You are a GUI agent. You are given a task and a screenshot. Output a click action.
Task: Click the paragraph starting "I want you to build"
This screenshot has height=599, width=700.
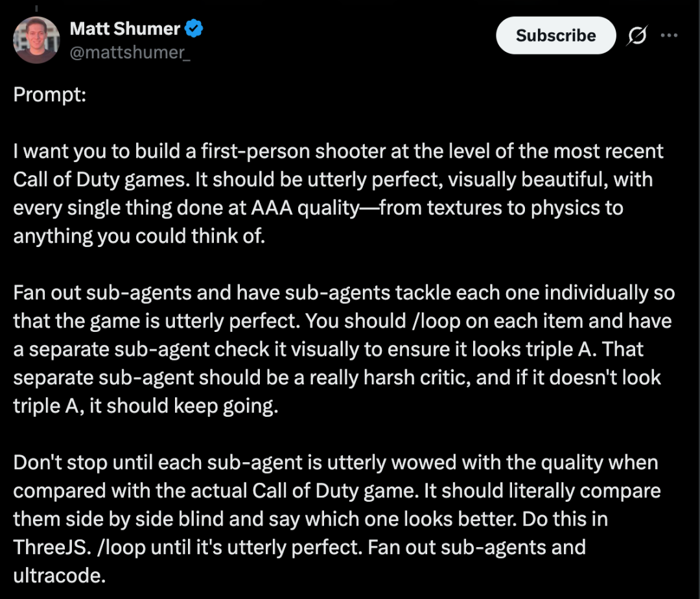click(x=338, y=194)
